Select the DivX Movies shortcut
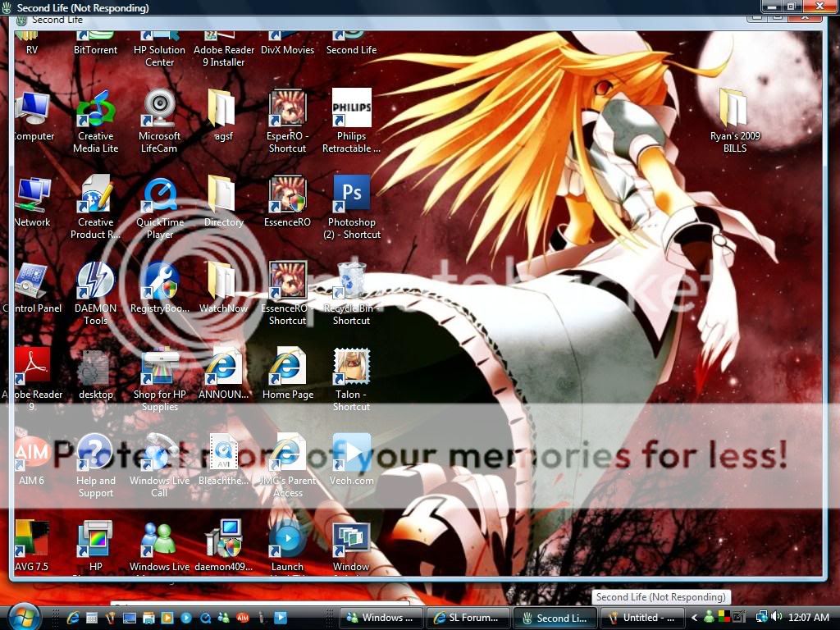The image size is (840, 630). click(x=288, y=44)
